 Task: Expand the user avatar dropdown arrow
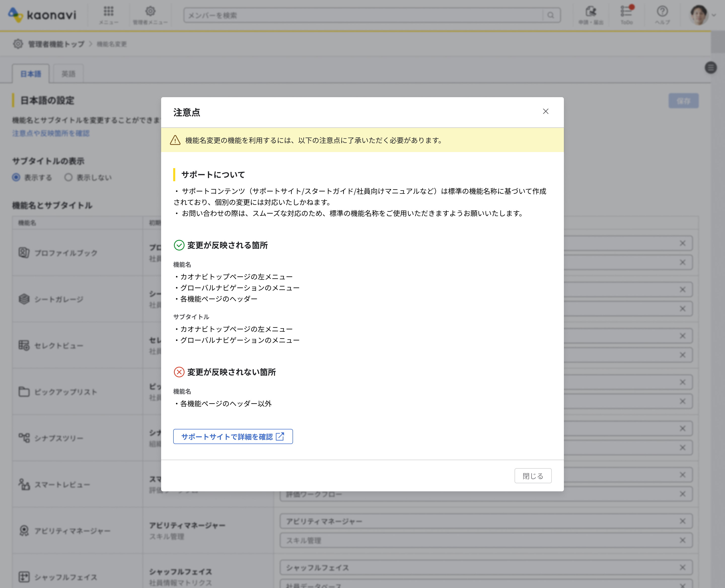[x=714, y=15]
